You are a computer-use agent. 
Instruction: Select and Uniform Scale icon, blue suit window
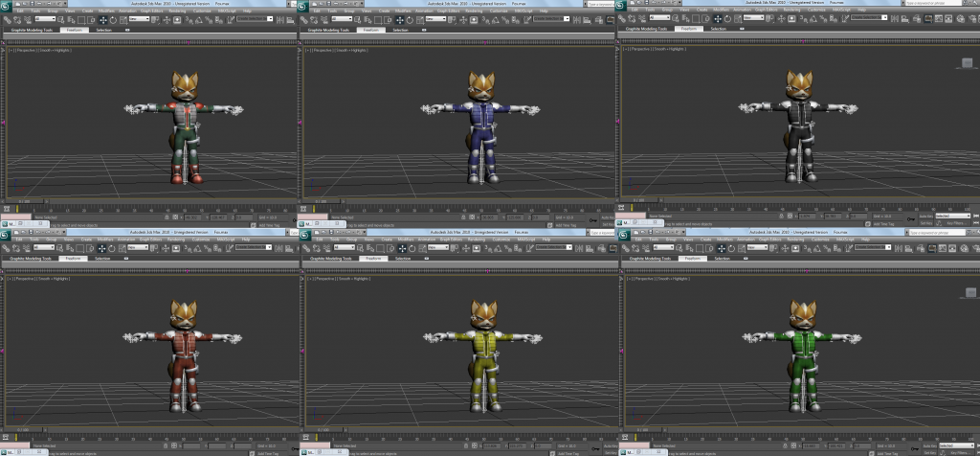pos(420,19)
